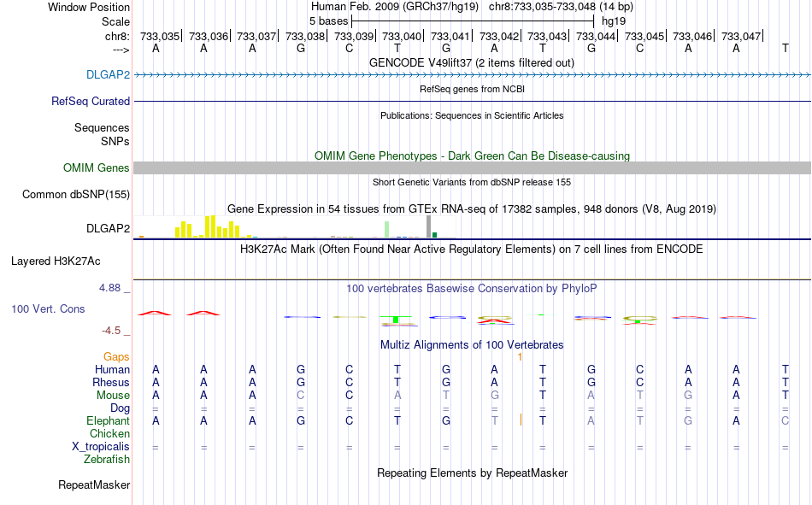The height and width of the screenshot is (505, 812).
Task: Click the H3K27Ac Mark track title
Action: (x=471, y=249)
